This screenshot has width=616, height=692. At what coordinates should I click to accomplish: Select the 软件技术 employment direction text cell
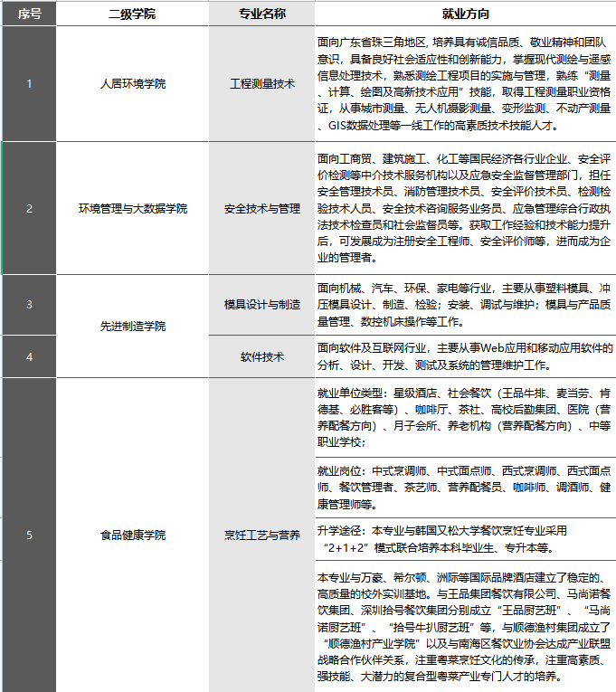[x=466, y=356]
